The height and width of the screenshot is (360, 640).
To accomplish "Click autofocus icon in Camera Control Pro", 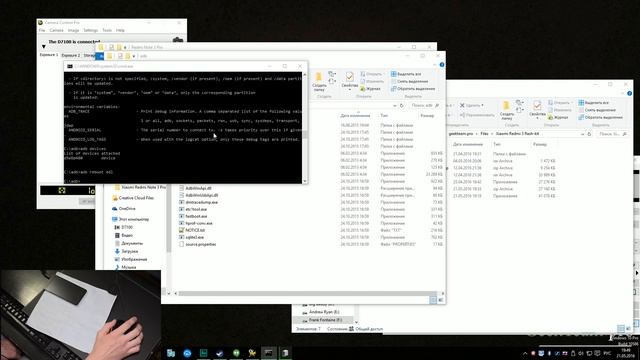I will pos(62,190).
